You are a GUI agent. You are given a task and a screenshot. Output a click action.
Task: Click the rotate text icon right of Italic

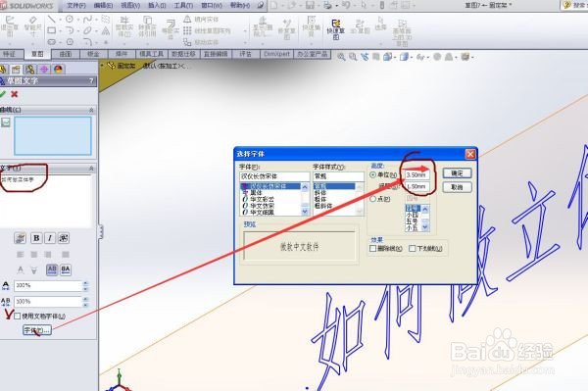[64, 238]
